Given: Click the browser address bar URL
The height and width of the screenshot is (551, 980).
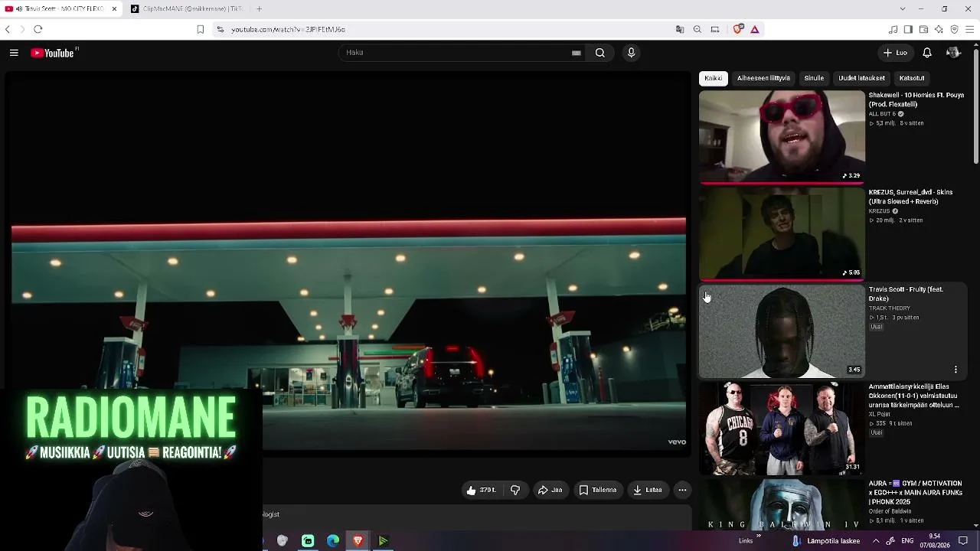Looking at the screenshot, I should (288, 29).
